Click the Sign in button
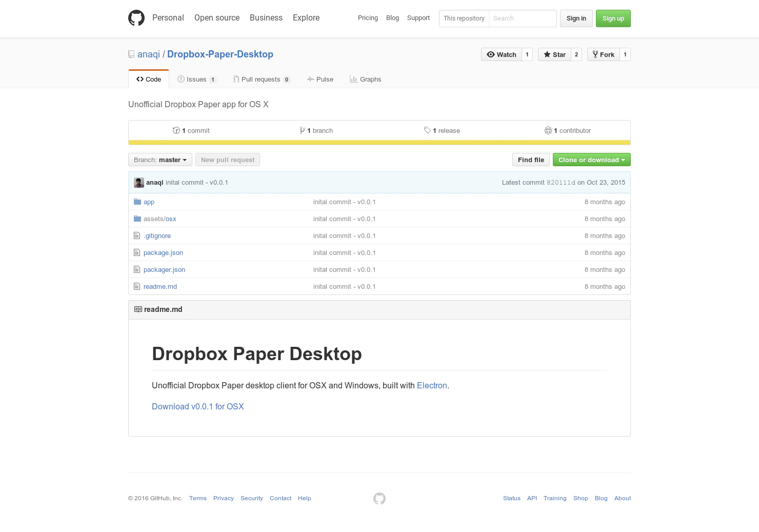Image resolution: width=759 pixels, height=532 pixels. [x=576, y=18]
